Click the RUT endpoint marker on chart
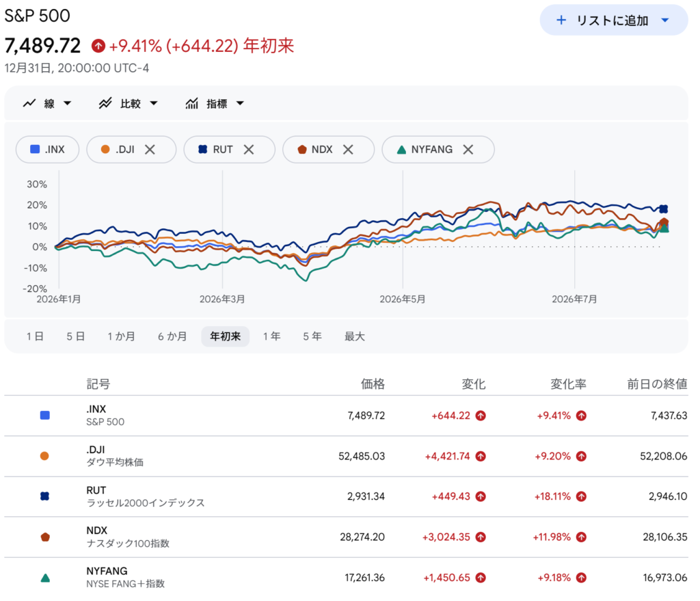The image size is (700, 601). (664, 209)
